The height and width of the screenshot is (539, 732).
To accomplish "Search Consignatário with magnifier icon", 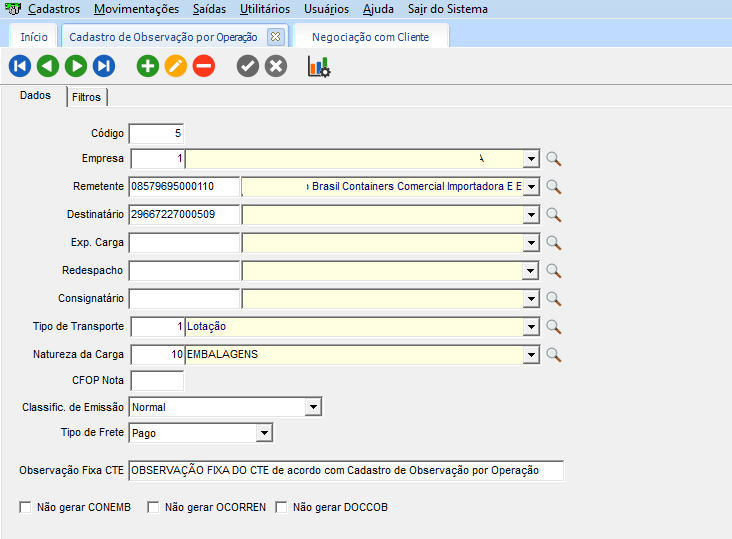I will point(554,299).
